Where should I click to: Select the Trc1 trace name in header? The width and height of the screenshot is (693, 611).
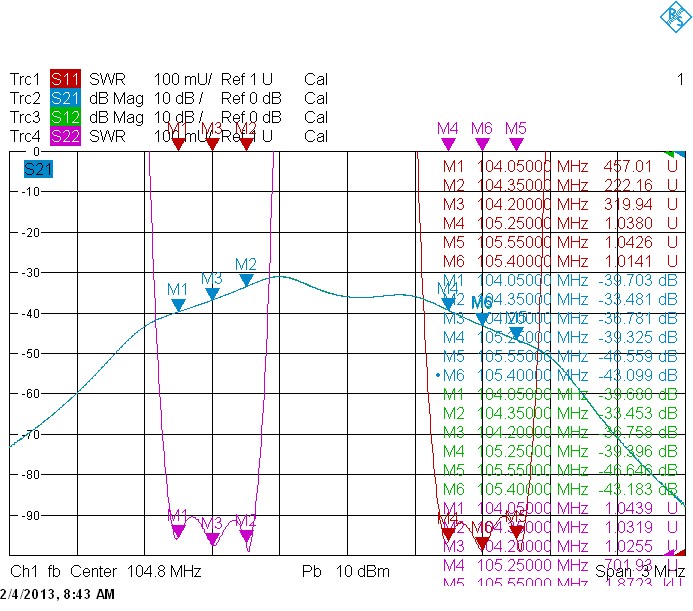[x=25, y=79]
